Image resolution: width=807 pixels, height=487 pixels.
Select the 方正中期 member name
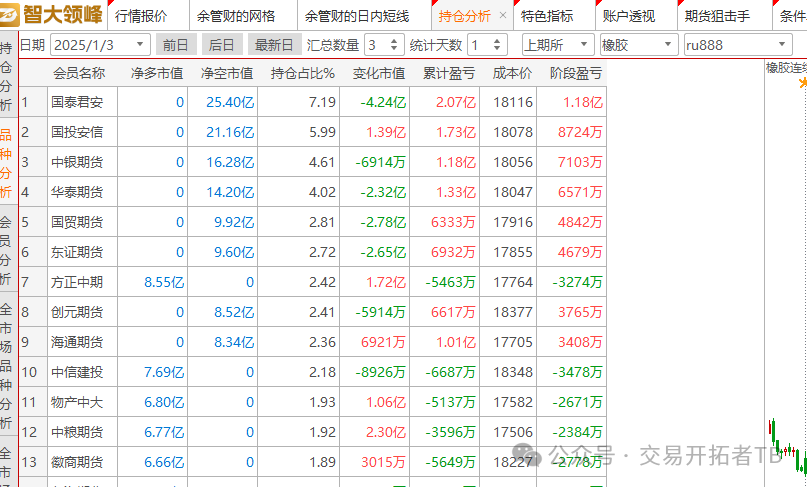pyautogui.click(x=77, y=282)
